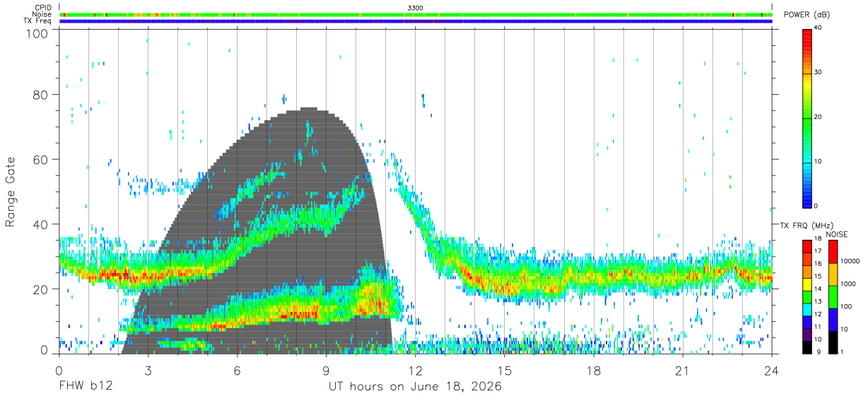The width and height of the screenshot is (868, 401).
Task: Select the 21 UT hour axis label
Action: 683,371
